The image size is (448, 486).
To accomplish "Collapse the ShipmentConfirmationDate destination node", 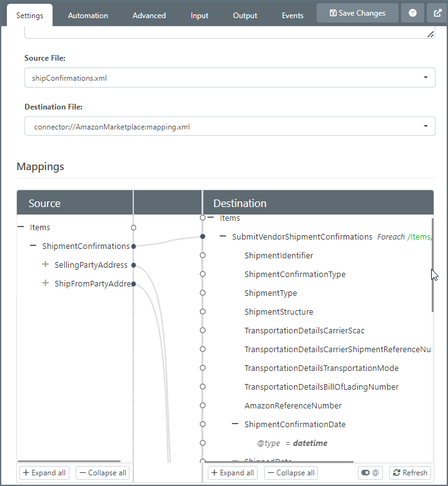I will point(235,424).
